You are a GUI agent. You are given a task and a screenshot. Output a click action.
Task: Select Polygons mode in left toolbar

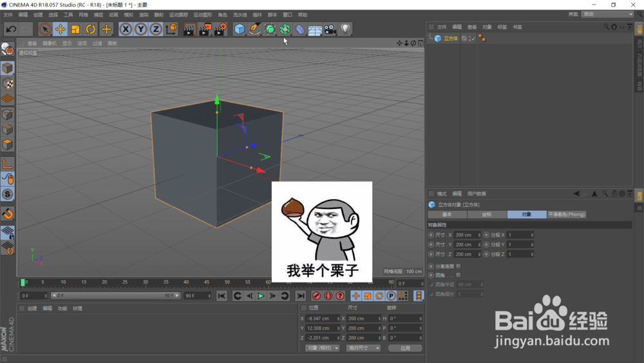(x=7, y=144)
